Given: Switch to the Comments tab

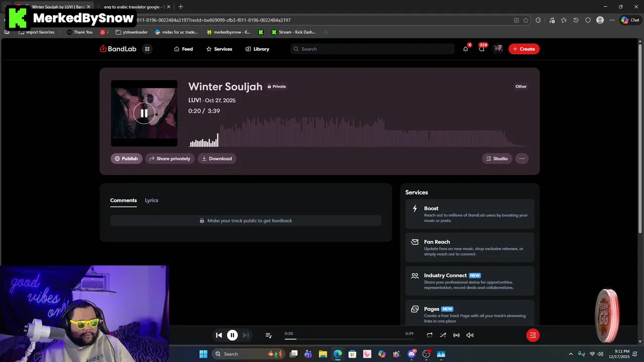Looking at the screenshot, I should [123, 200].
